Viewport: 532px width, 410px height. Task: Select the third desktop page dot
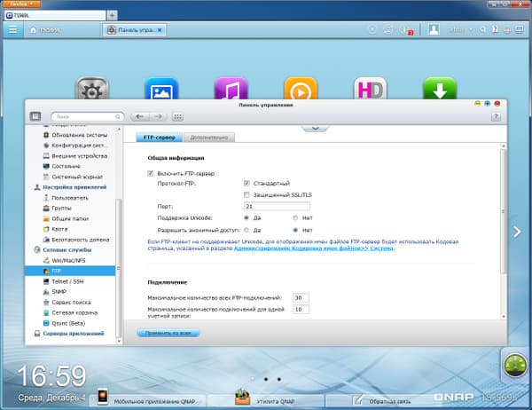[x=279, y=379]
